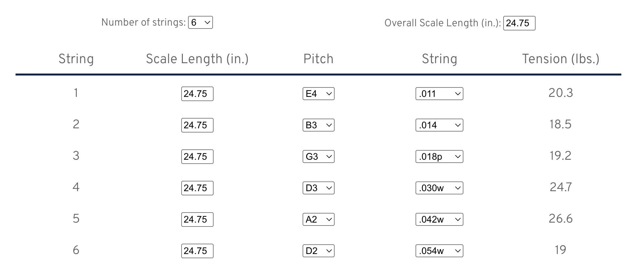
Task: Select the .030w string gauge dropdown
Action: (x=439, y=188)
